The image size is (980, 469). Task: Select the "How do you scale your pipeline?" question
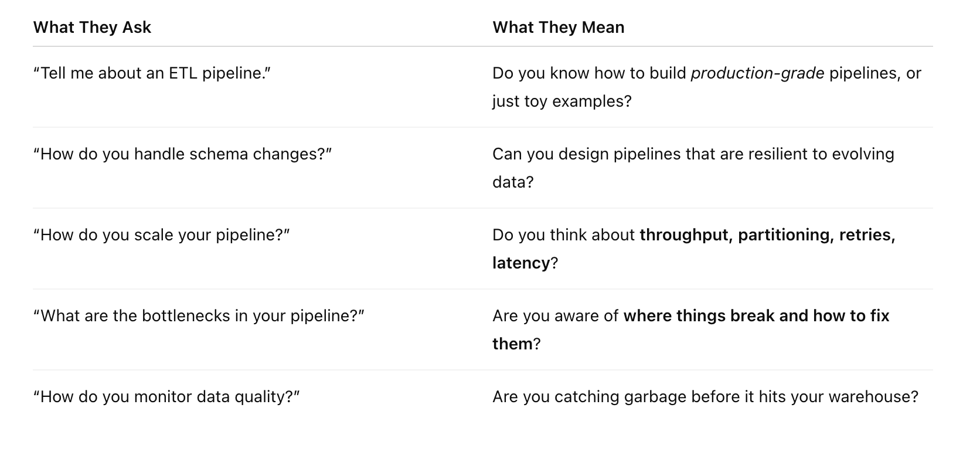coord(161,235)
